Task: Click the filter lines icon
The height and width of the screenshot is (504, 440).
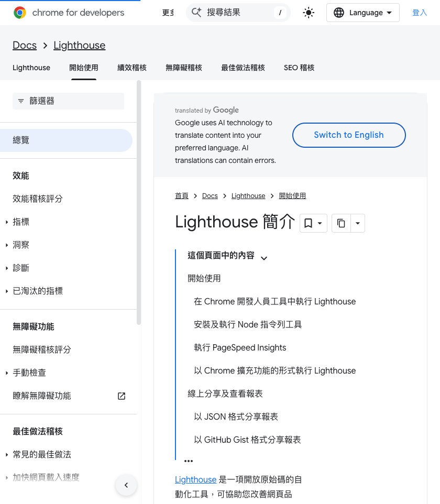Action: [21, 101]
